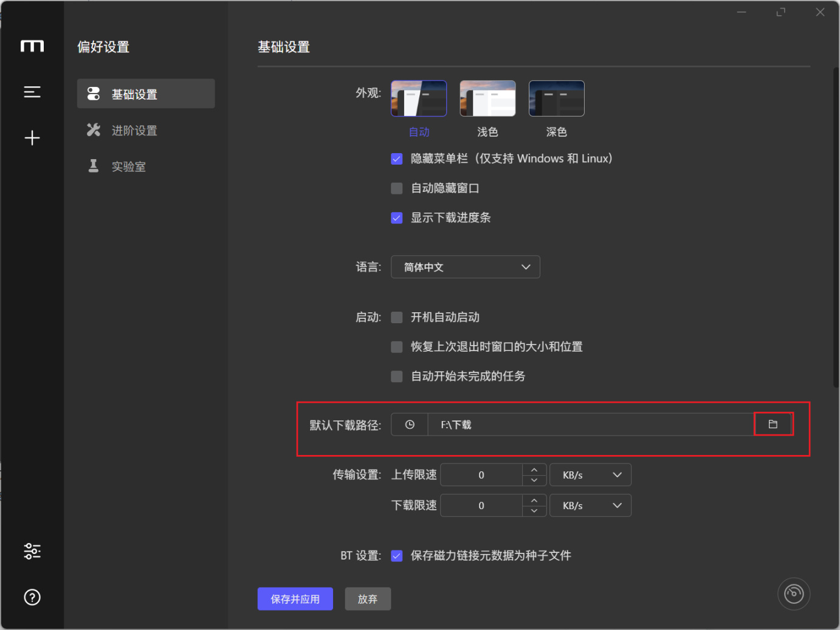
Task: Click the default download path field F:\下载
Action: 591,425
